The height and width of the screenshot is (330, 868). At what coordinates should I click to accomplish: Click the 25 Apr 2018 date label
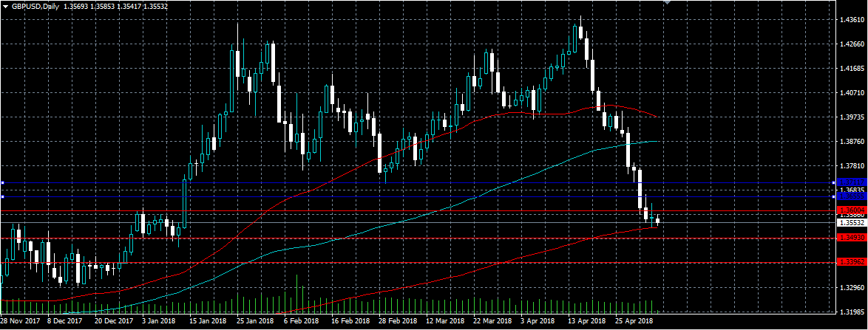634,321
